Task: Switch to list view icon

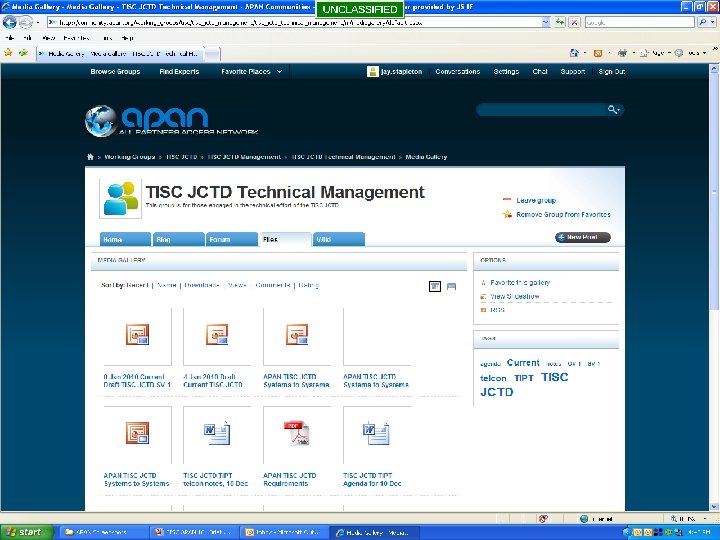Action: [x=451, y=287]
